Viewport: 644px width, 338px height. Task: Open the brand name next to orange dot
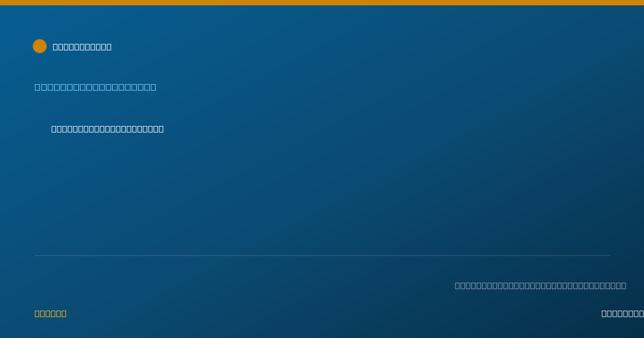pyautogui.click(x=82, y=47)
